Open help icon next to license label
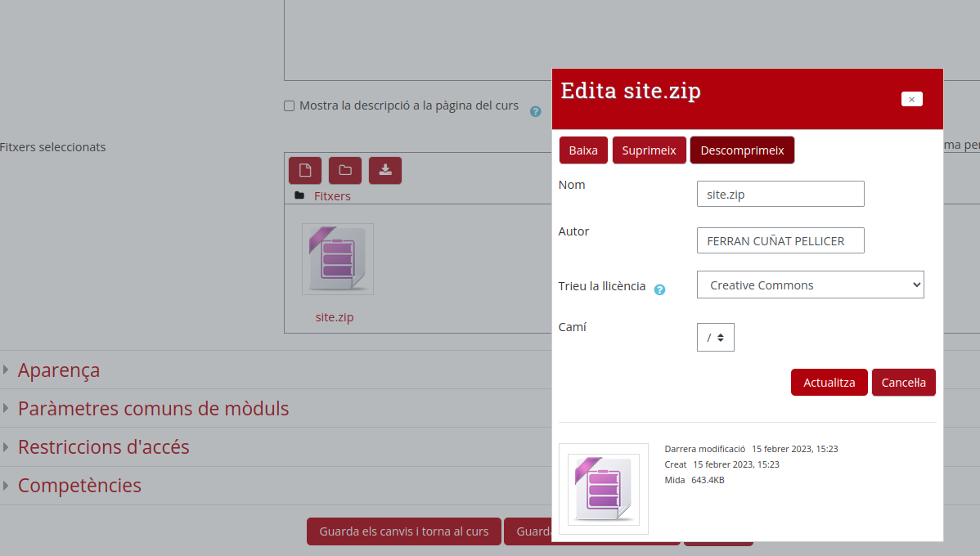 click(659, 289)
